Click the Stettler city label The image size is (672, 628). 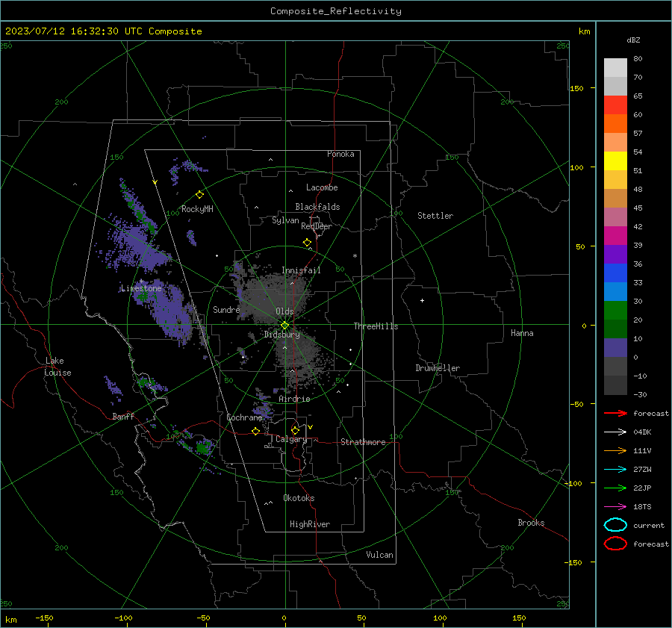click(435, 216)
